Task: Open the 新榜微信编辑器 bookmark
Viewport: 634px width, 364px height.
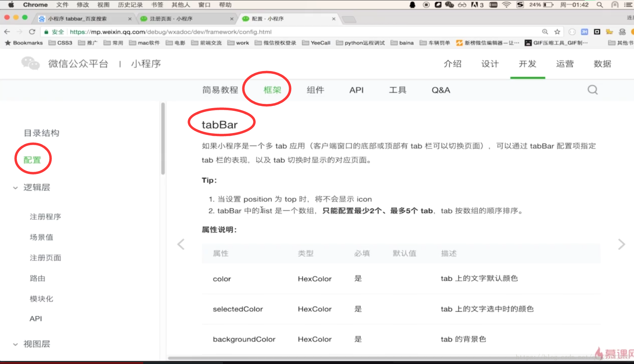Action: coord(487,43)
